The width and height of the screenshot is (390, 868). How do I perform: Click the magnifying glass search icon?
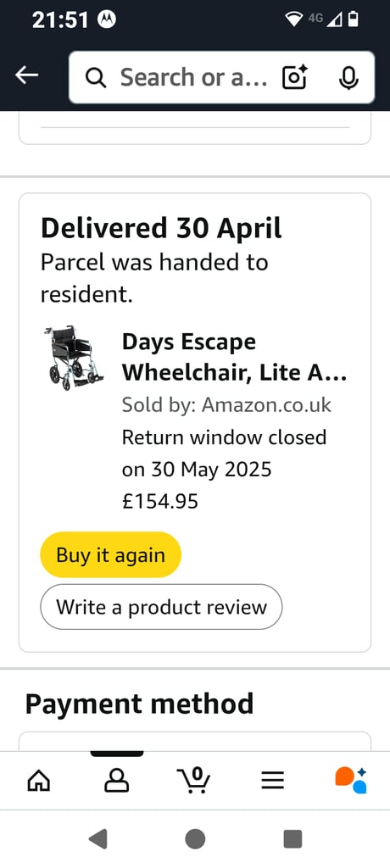point(96,78)
